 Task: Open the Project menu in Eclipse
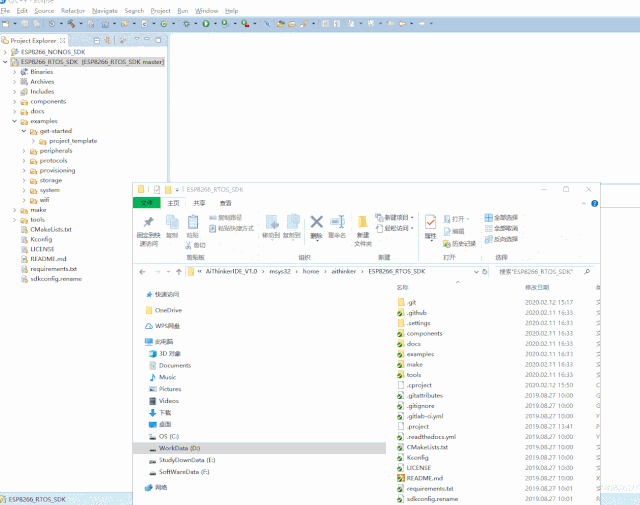(x=160, y=11)
